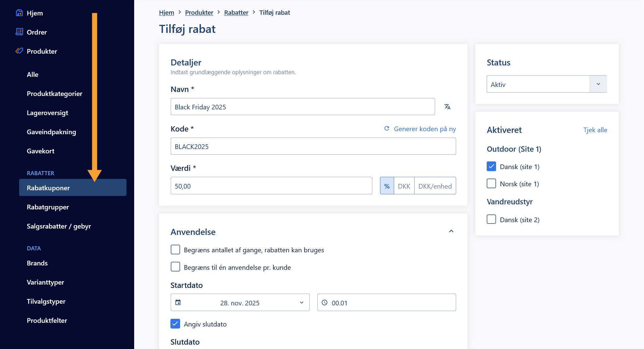The height and width of the screenshot is (349, 644).
Task: Select the percent value type
Action: 387,186
